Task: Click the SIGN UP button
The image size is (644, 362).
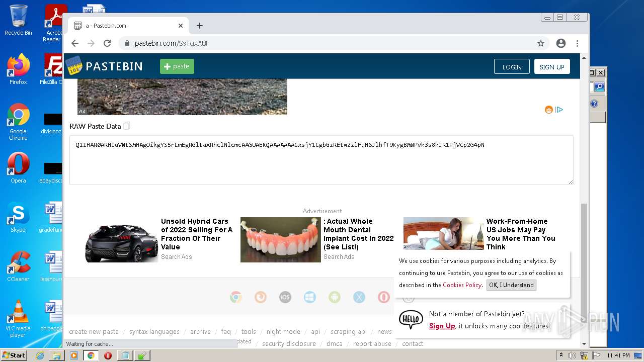Action: pos(552,67)
